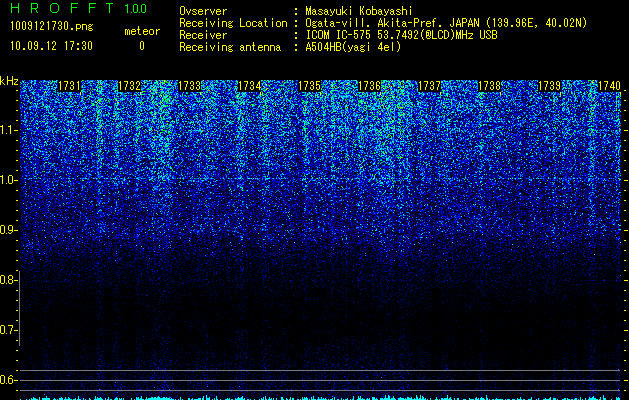
Task: Click the 1735 time marker
Action: 310,86
